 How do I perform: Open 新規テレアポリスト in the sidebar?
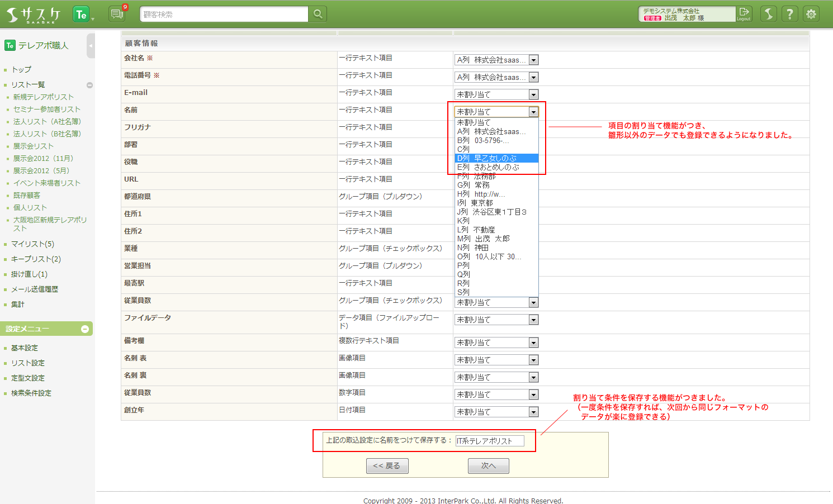click(x=44, y=97)
